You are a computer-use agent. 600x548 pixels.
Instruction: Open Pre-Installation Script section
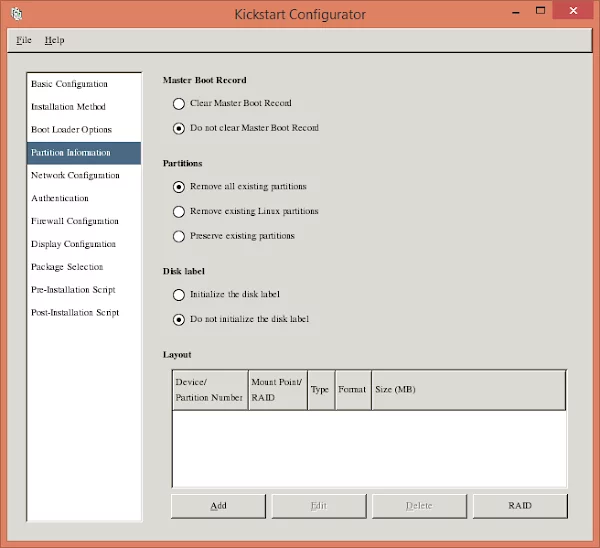pos(84,290)
